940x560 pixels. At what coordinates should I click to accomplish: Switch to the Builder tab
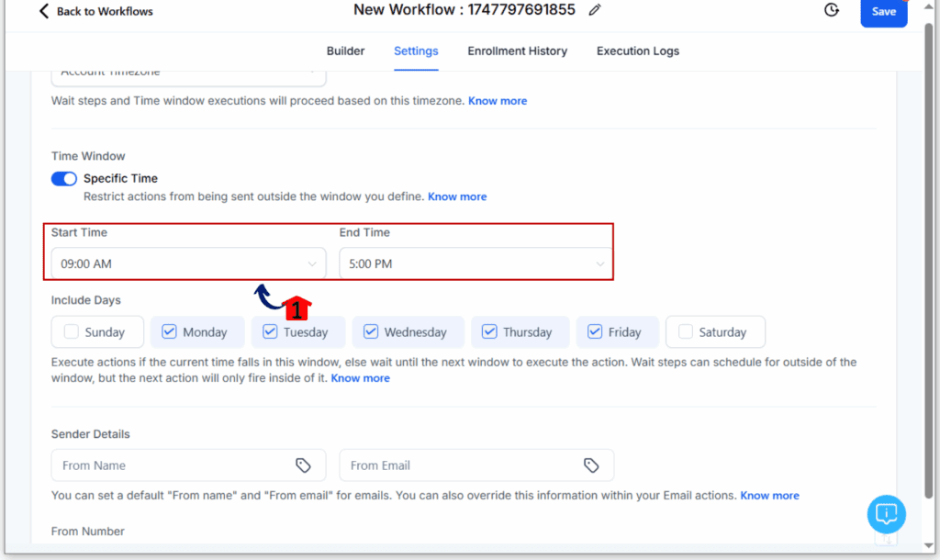click(x=345, y=51)
